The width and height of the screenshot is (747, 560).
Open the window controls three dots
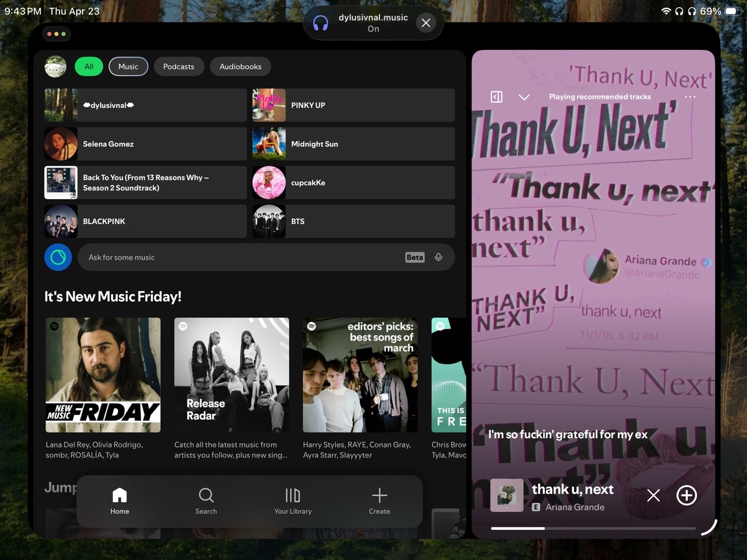57,34
